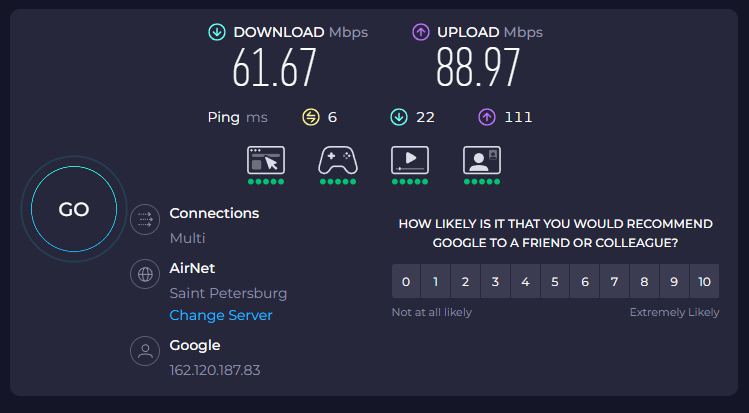This screenshot has width=749, height=413.
Task: Select rating 10 on recommendation scale
Action: click(x=704, y=282)
